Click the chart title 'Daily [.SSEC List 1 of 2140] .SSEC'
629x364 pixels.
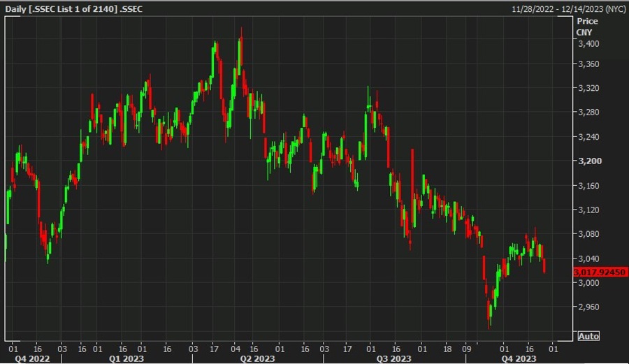coord(74,9)
